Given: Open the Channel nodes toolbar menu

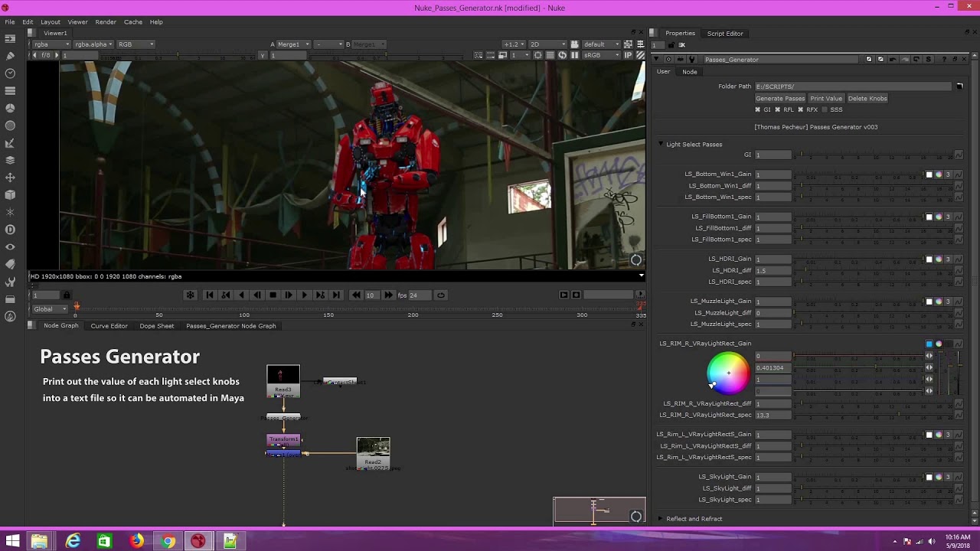Looking at the screenshot, I should (x=10, y=90).
